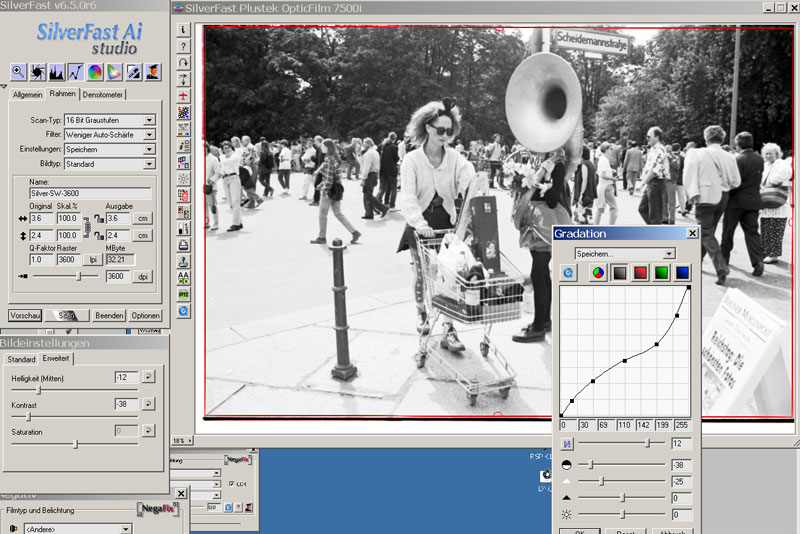The image size is (800, 534).
Task: Select the gradation curve tool icon
Action: 75,71
